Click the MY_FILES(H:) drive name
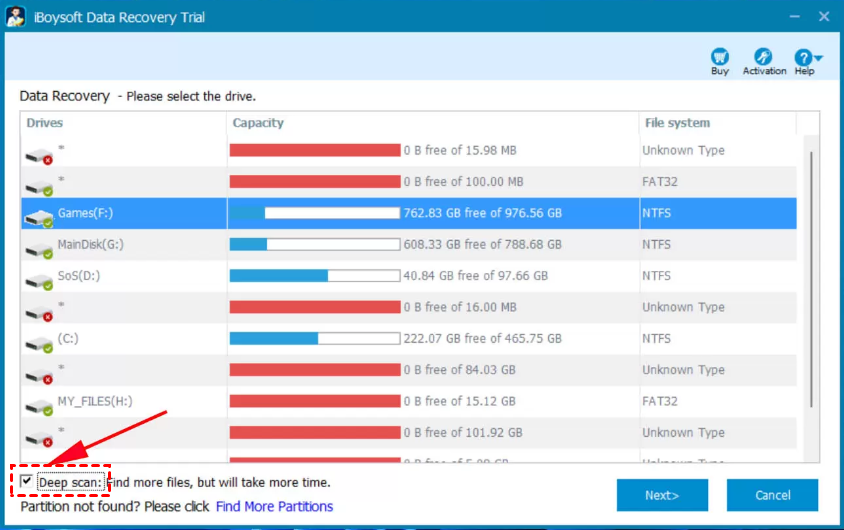Viewport: 844px width, 530px height. point(95,401)
